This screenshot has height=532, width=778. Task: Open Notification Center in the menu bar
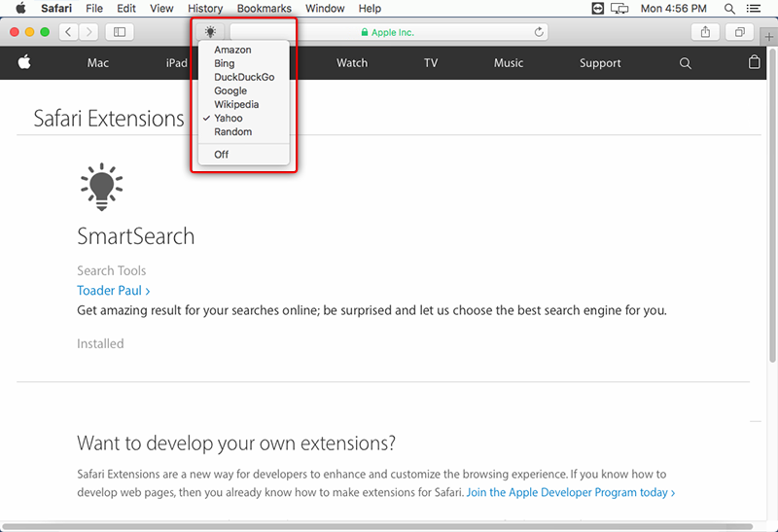(753, 9)
